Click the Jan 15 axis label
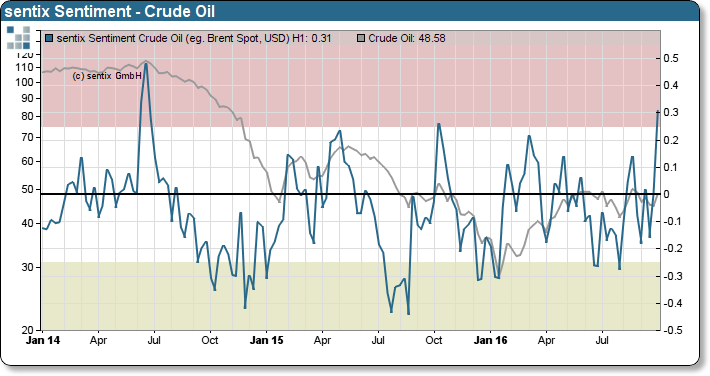Viewport: 710px width, 376px height. coord(267,340)
